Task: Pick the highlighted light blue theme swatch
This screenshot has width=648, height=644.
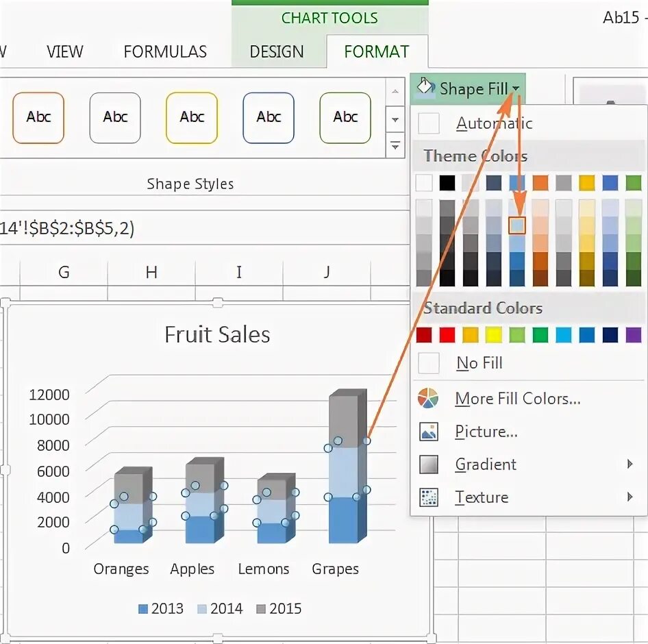Action: coord(517,225)
